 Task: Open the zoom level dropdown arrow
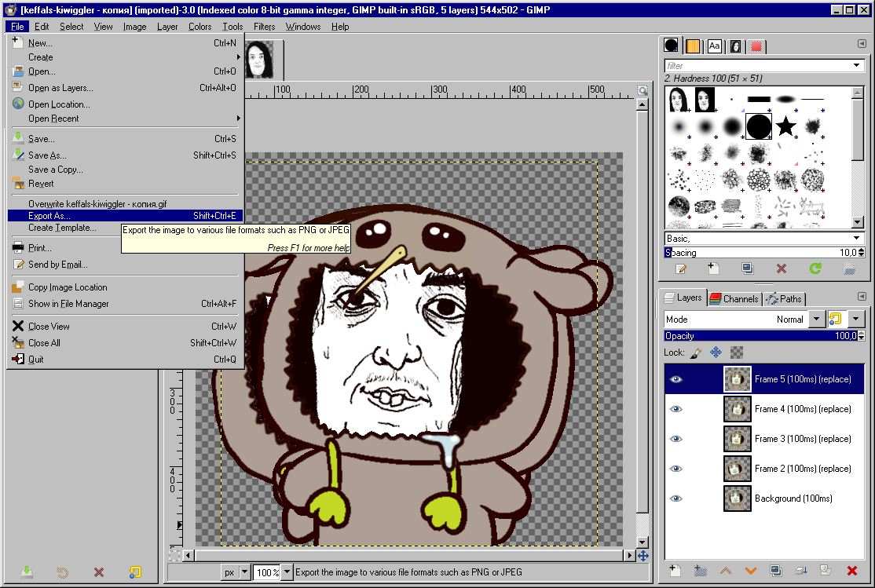pyautogui.click(x=287, y=572)
